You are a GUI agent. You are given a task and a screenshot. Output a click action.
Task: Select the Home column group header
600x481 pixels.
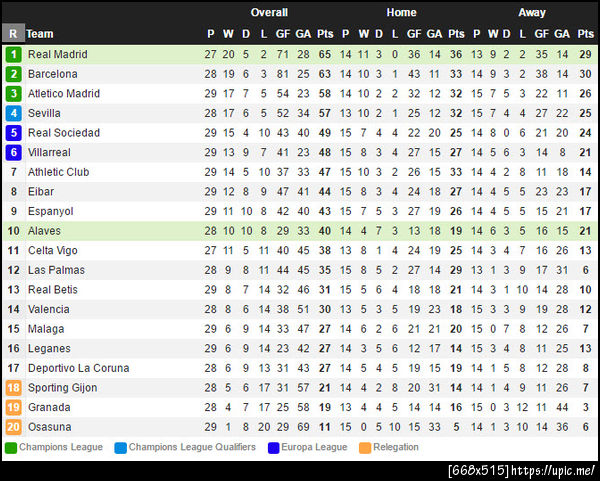[401, 13]
